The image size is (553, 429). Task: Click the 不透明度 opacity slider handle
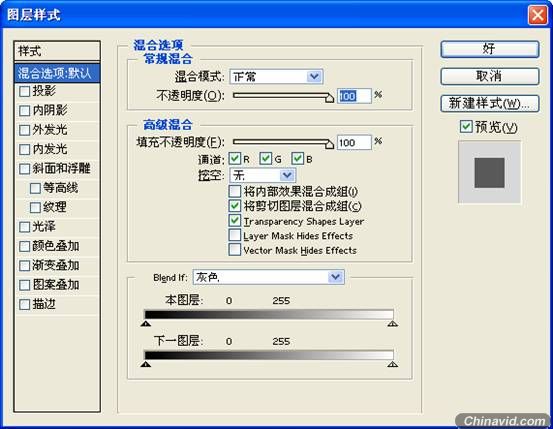coord(329,98)
